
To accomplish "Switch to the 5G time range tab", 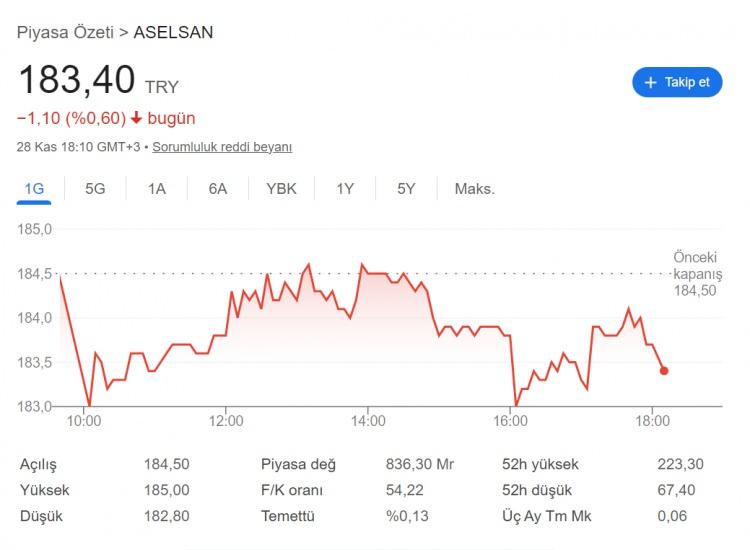I will coord(95,188).
